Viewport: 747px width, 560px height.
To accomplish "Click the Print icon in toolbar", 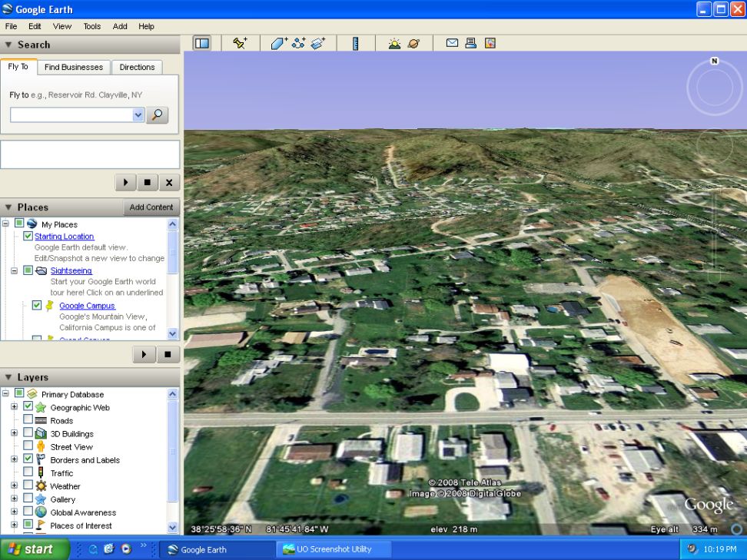I will click(x=470, y=43).
